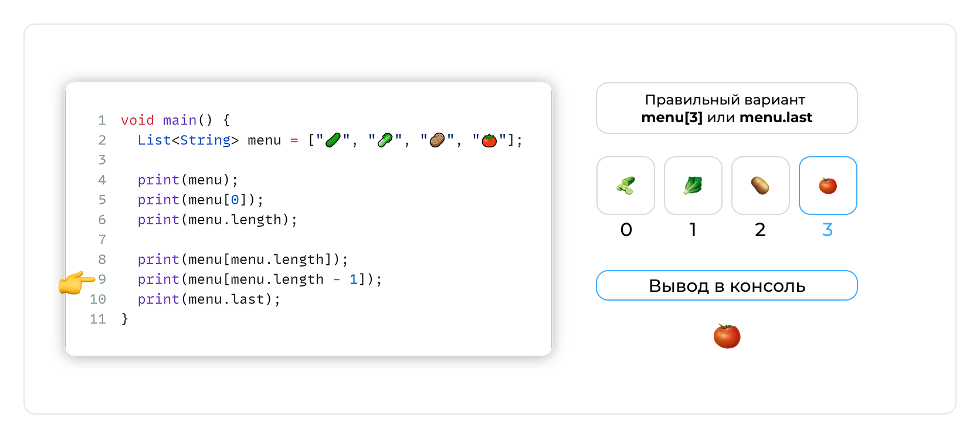
Task: Click the void main() declaration line
Action: [x=175, y=120]
